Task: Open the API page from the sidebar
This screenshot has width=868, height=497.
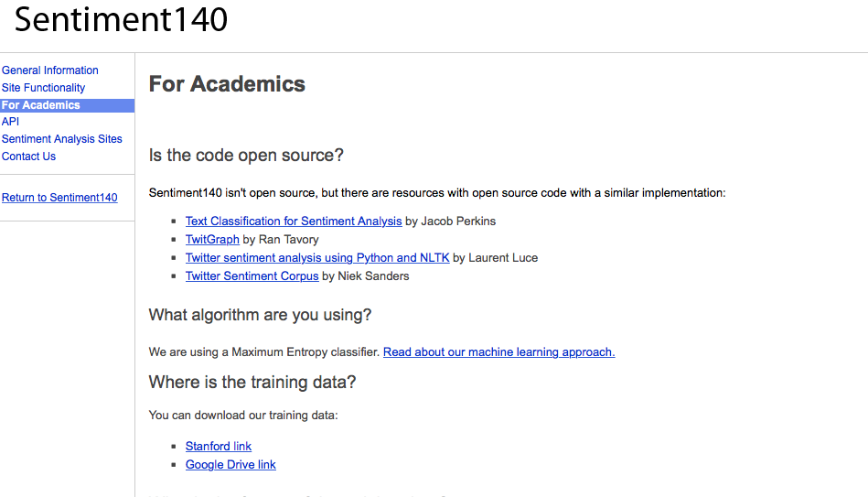Action: pyautogui.click(x=10, y=122)
